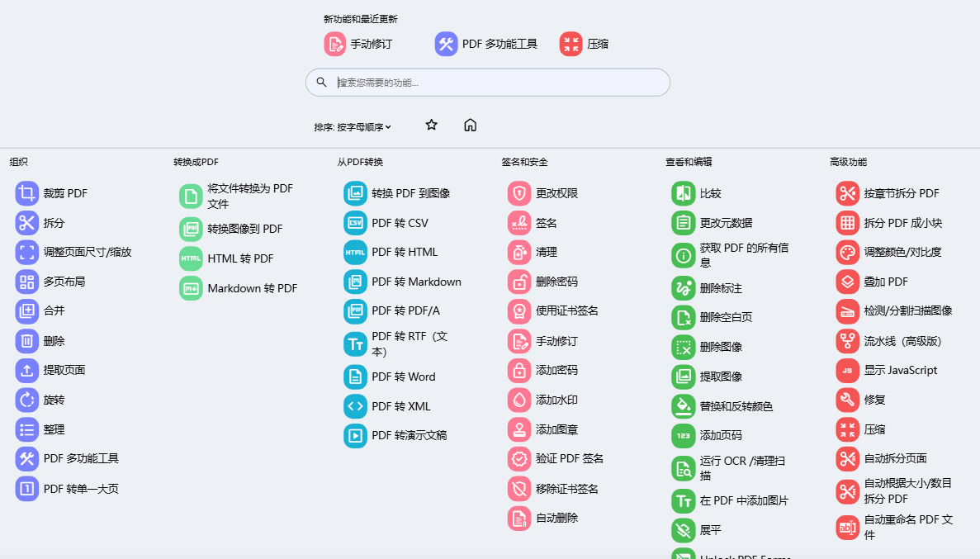Screen dimensions: 980x559
Task: Click the PDF 转单一大页 icon
Action: [x=27, y=488]
